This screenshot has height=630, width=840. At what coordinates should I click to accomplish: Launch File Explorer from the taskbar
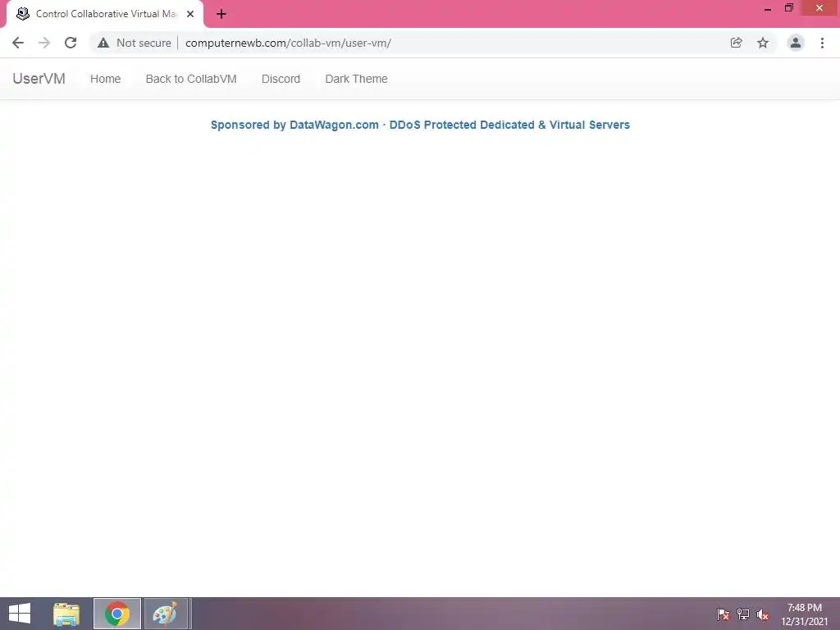click(x=66, y=614)
